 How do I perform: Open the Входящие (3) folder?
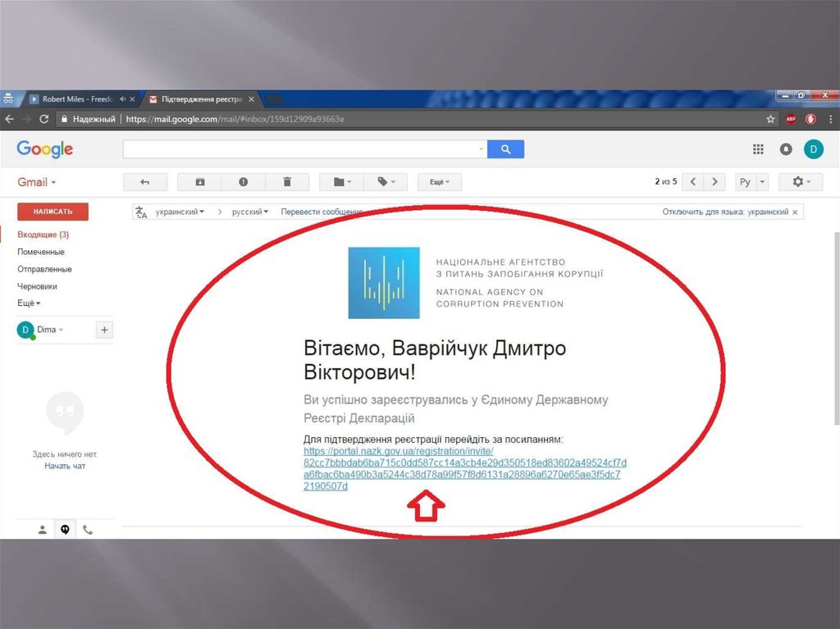(x=43, y=235)
